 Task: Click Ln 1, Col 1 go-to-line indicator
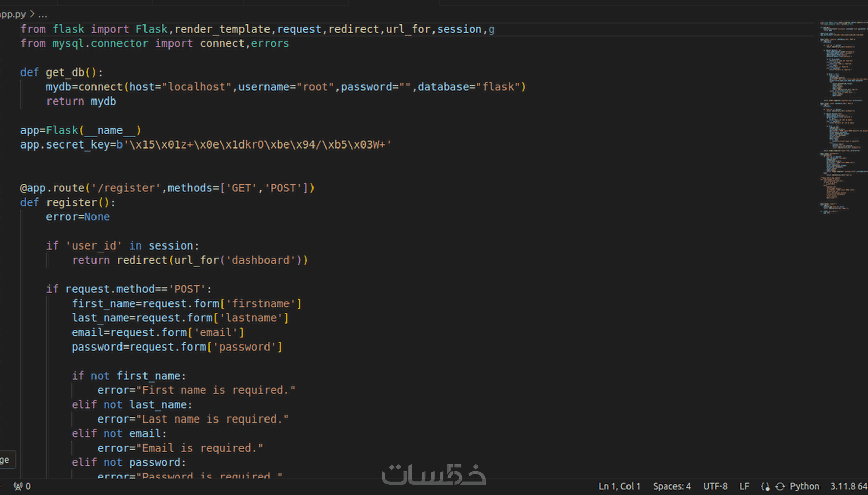pyautogui.click(x=619, y=486)
